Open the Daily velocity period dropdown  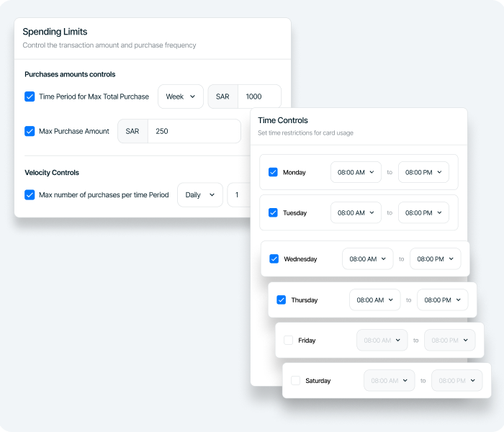point(199,195)
